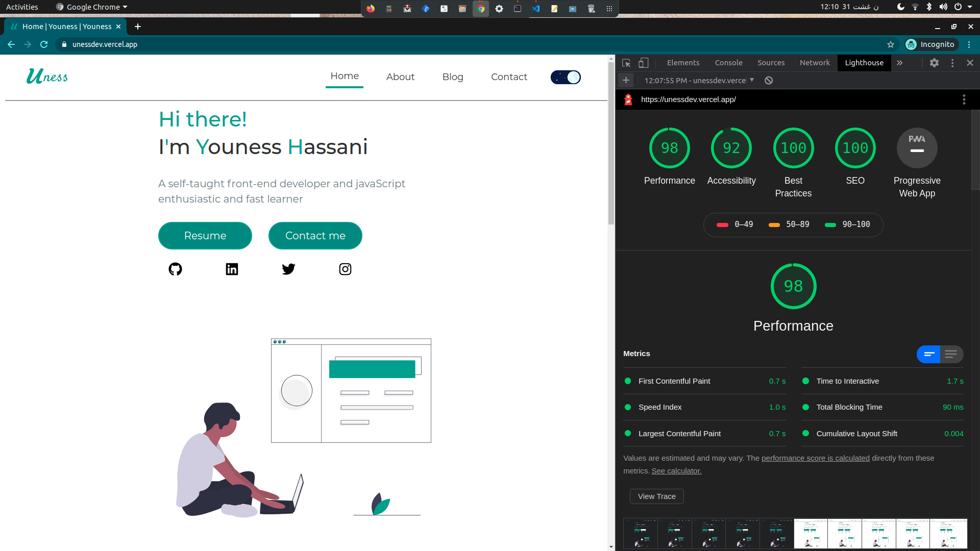Toggle the device toolbar icon
The width and height of the screenshot is (980, 551).
tap(643, 63)
